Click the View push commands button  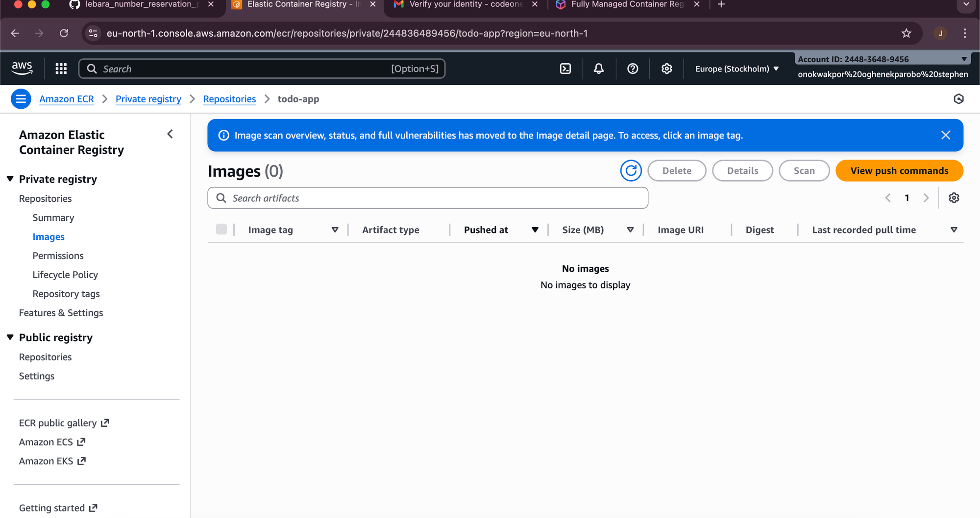coord(899,170)
